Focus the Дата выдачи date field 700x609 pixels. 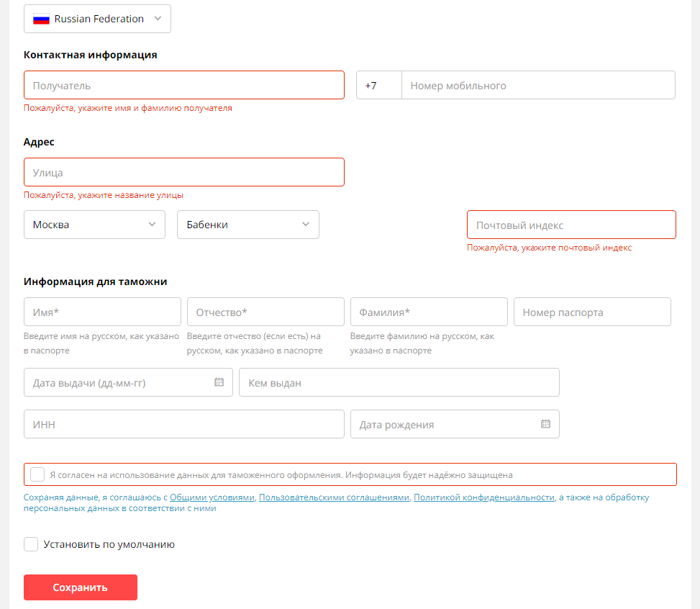pos(128,382)
